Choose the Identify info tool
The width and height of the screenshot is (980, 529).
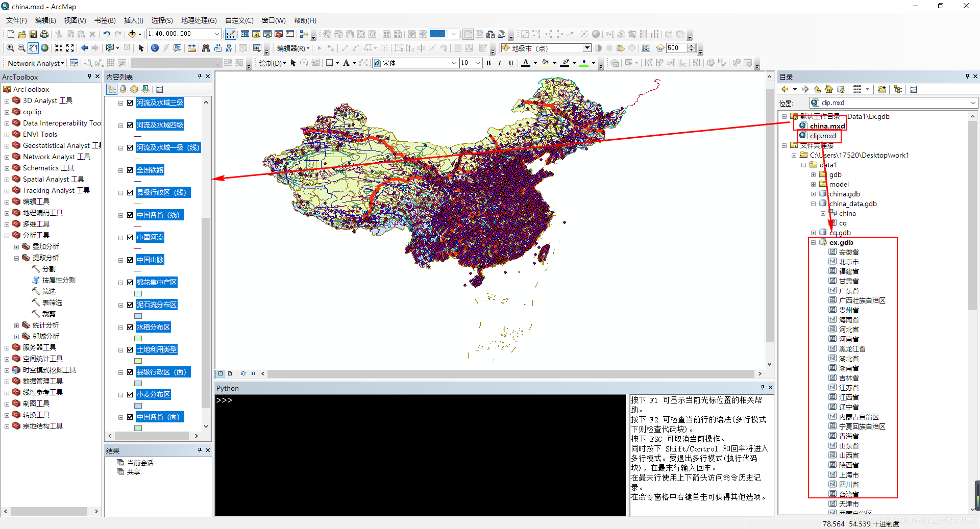click(x=155, y=48)
